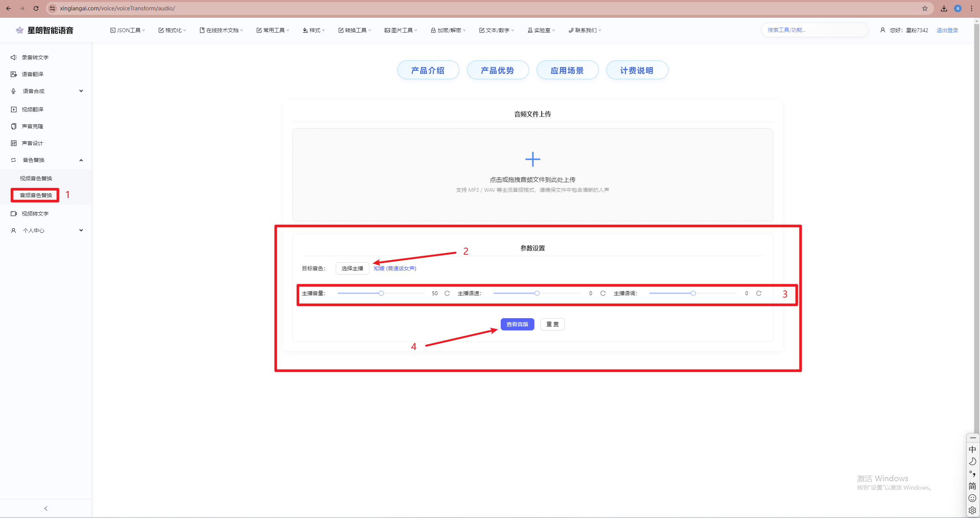Click the browser profile avatar icon
This screenshot has width=980, height=518.
click(x=958, y=8)
